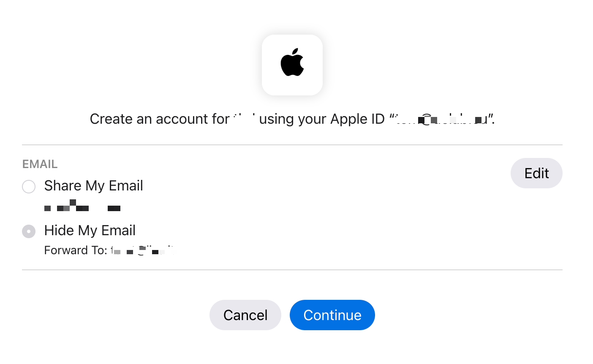Click the divider line below Forward To
The height and width of the screenshot is (364, 593).
[292, 270]
